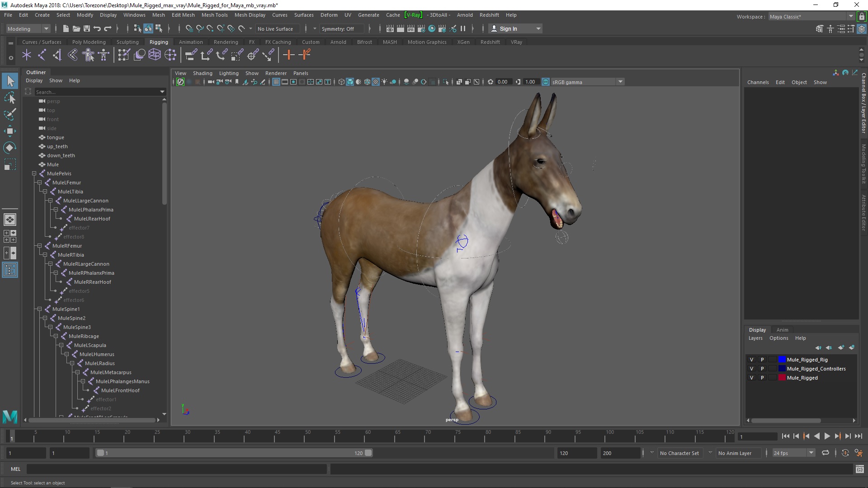
Task: Click the current frame input field
Action: [x=757, y=436]
